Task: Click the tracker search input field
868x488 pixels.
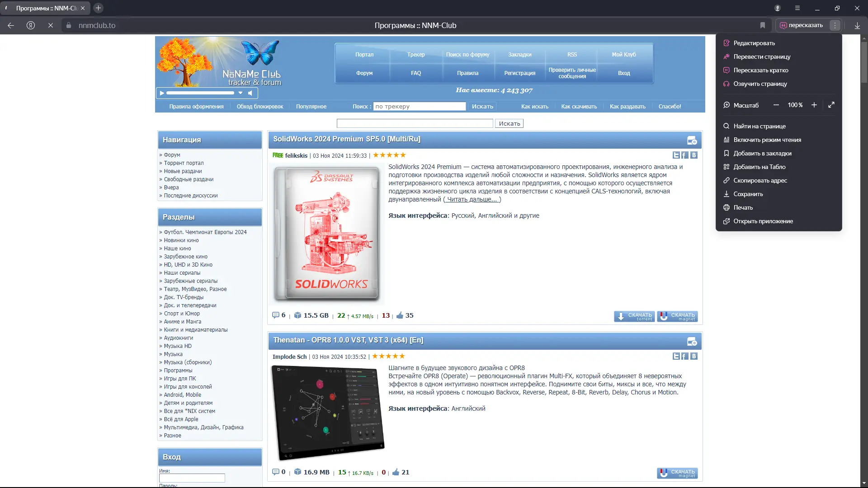Action: tap(420, 107)
